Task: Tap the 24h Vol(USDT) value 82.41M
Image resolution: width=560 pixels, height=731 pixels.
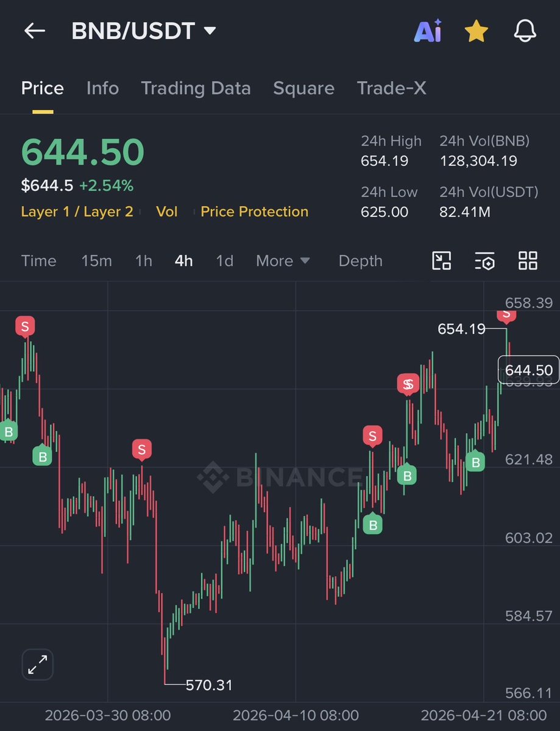Action: click(465, 212)
